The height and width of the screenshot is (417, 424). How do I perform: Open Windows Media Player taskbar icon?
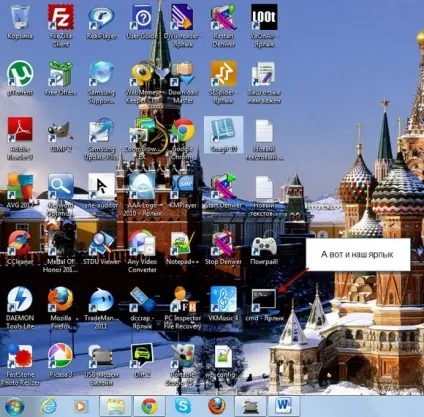tap(80, 406)
